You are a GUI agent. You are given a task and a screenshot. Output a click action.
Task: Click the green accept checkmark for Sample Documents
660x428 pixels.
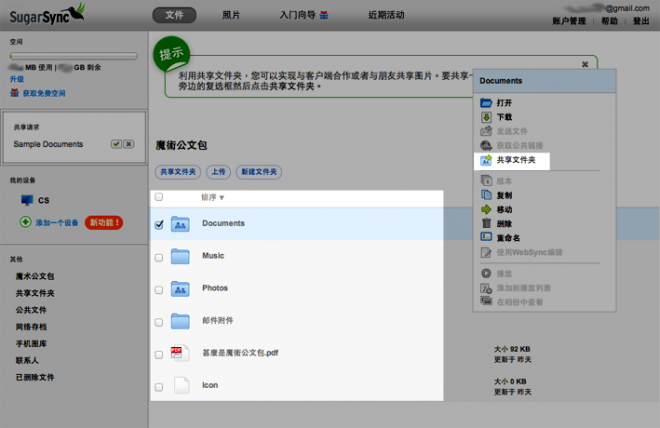tap(116, 144)
